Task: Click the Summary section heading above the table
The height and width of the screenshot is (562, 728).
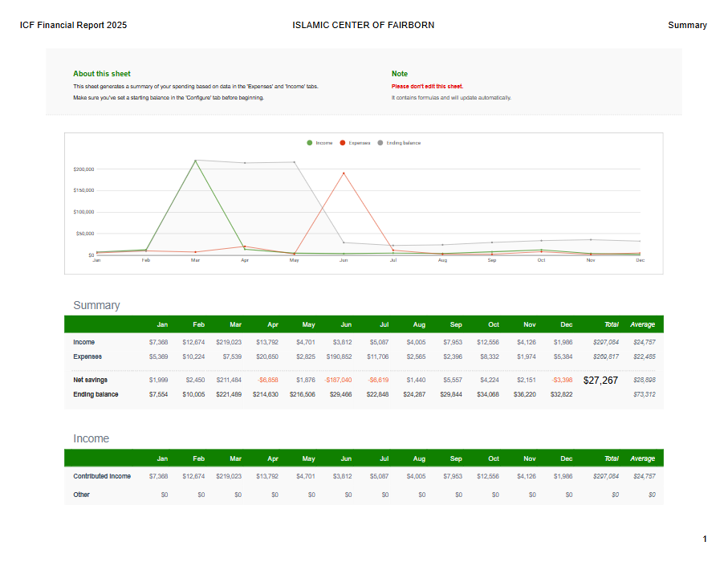Action: (96, 305)
